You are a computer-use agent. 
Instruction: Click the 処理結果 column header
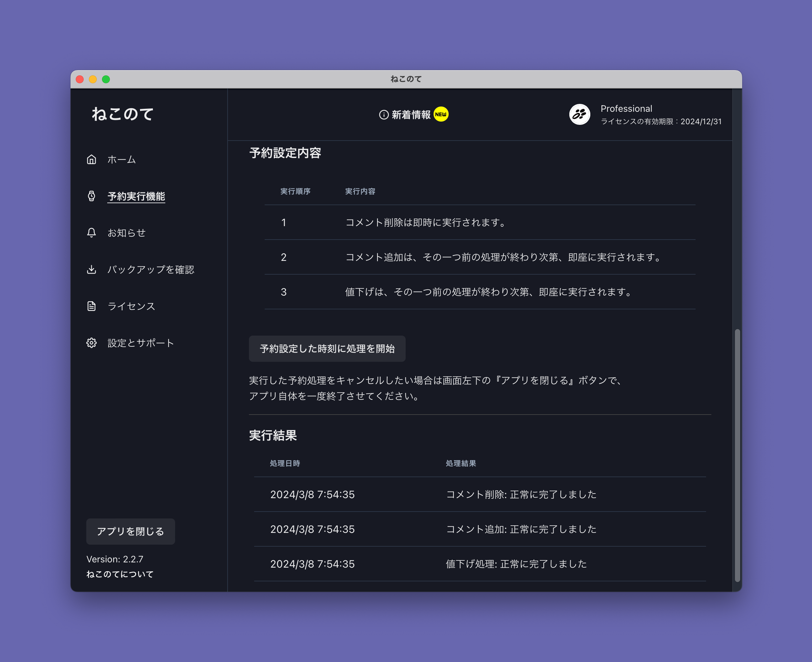coord(461,463)
